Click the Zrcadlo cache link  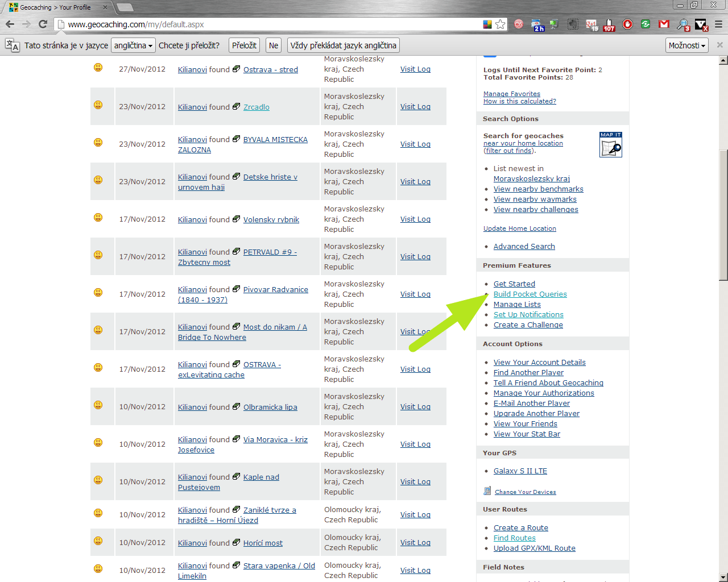click(256, 107)
